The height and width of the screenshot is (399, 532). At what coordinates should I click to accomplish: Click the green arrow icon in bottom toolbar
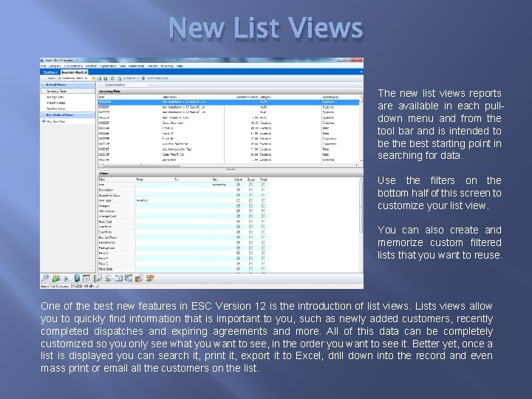66,279
